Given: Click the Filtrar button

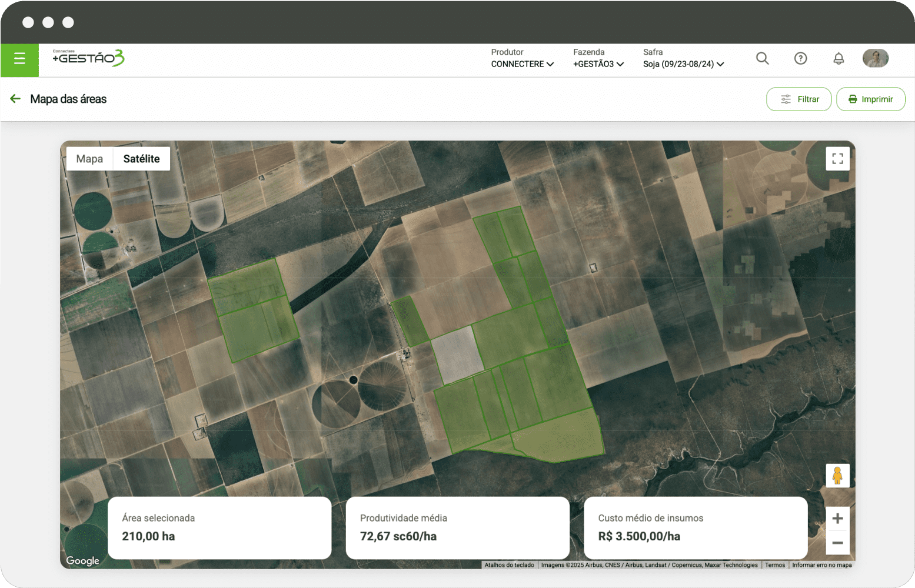Looking at the screenshot, I should coord(798,99).
